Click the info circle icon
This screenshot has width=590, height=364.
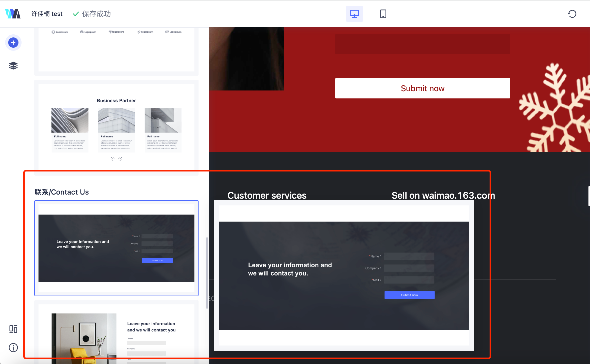pyautogui.click(x=13, y=348)
